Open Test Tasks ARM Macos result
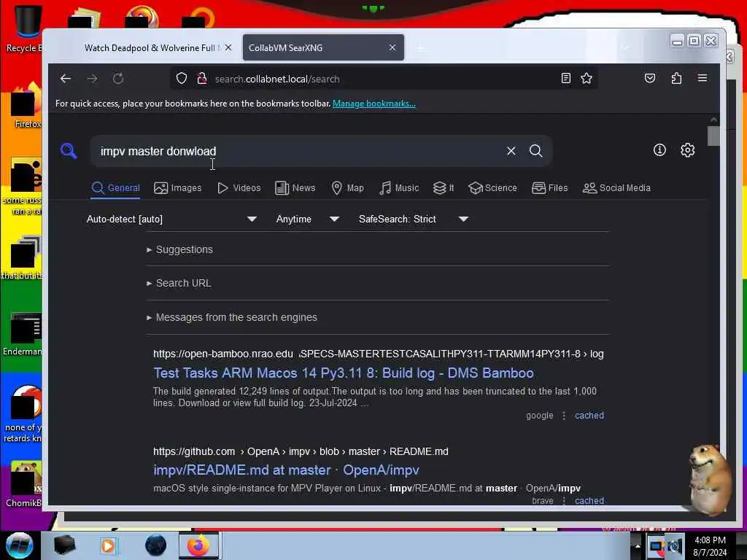 344,373
